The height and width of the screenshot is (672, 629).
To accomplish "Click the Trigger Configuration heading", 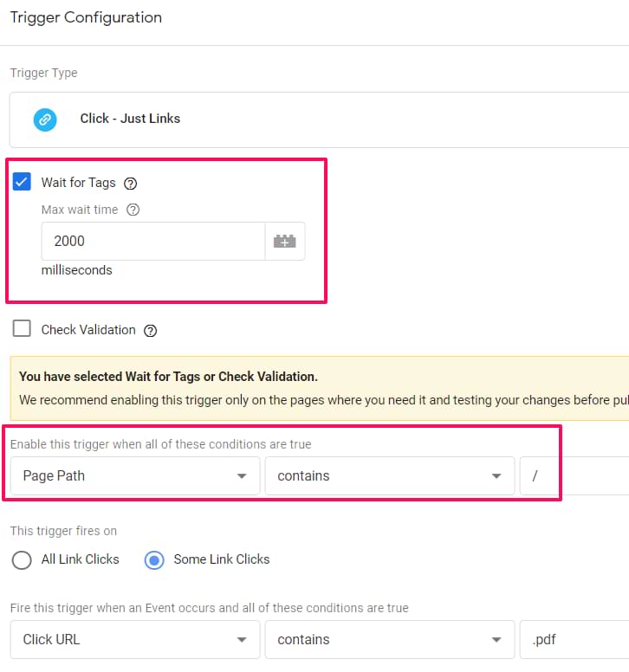I will (86, 17).
